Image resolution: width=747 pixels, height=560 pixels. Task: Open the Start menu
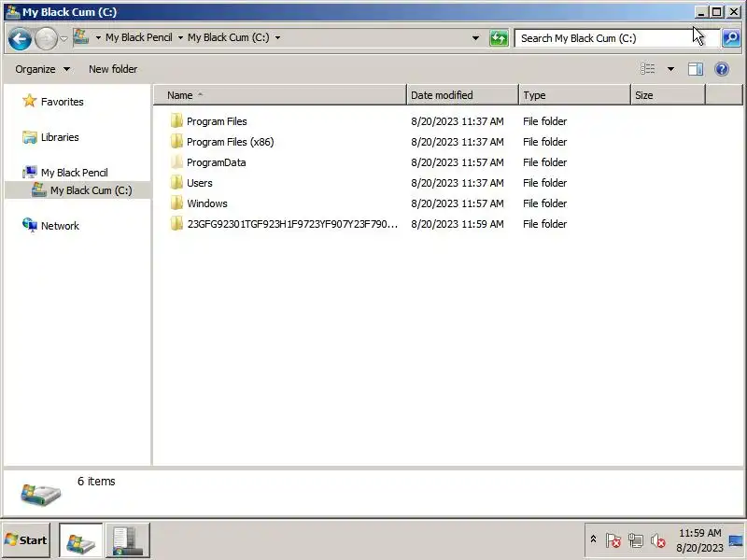coord(26,540)
